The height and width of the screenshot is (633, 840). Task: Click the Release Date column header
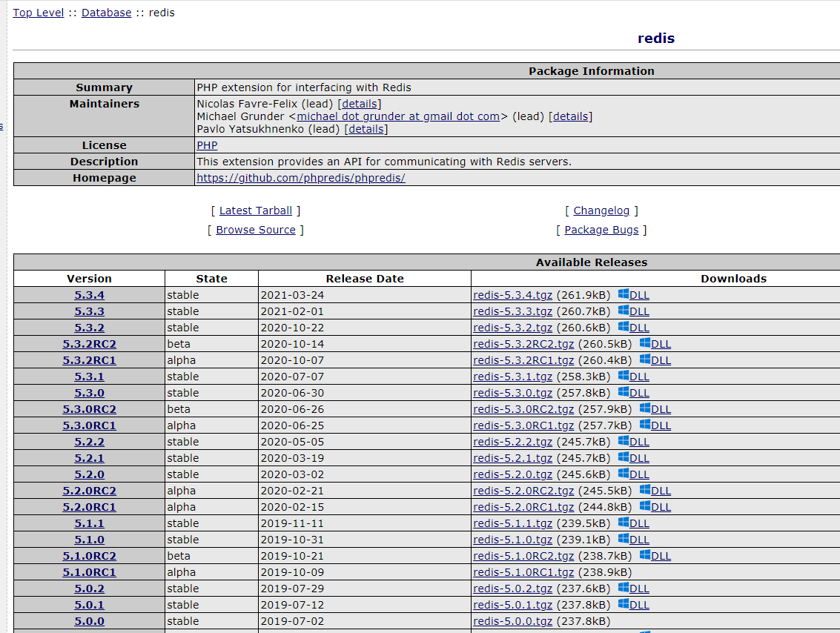364,279
